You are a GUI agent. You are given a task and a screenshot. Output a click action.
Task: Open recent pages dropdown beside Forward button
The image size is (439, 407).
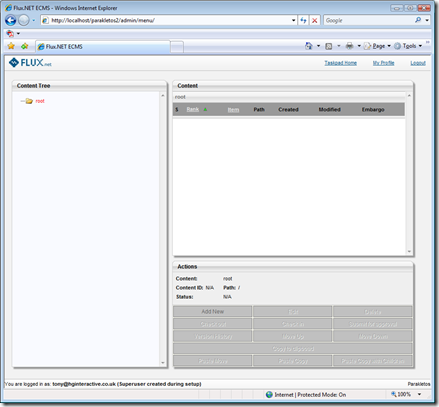[33, 20]
